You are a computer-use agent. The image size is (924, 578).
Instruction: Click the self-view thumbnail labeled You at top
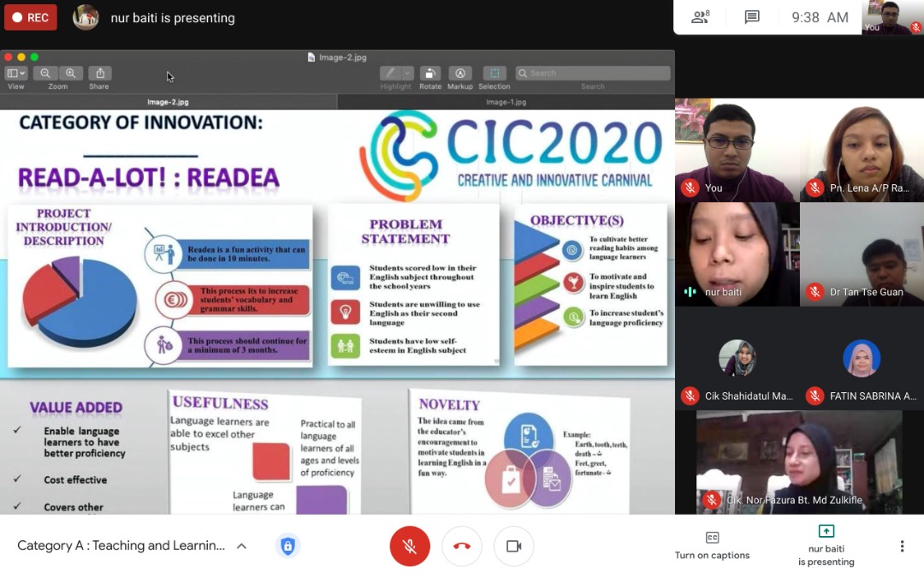(892, 17)
